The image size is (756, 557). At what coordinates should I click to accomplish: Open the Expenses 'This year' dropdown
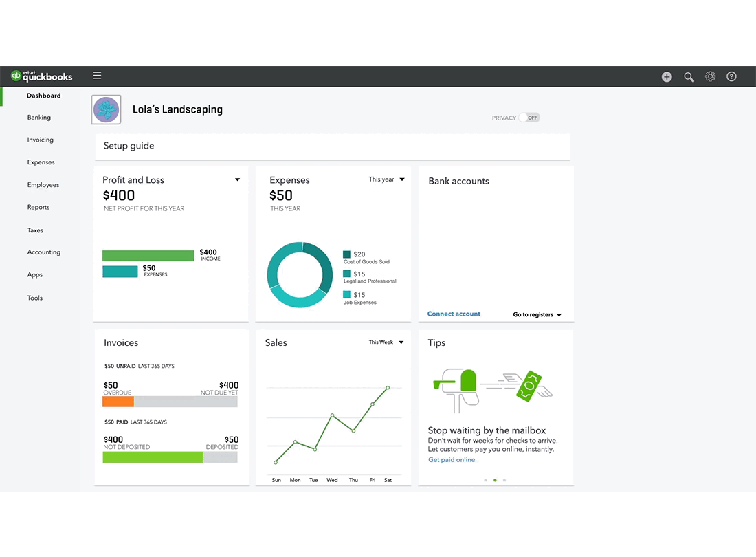click(386, 179)
